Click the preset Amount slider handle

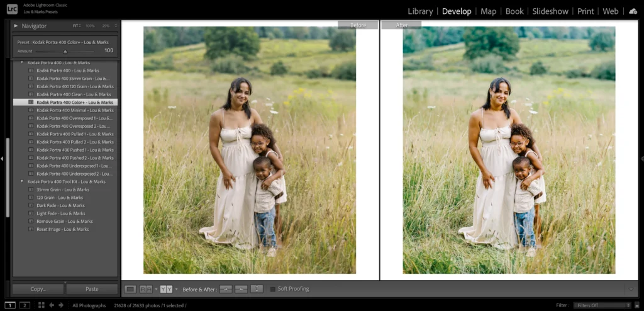pos(65,52)
